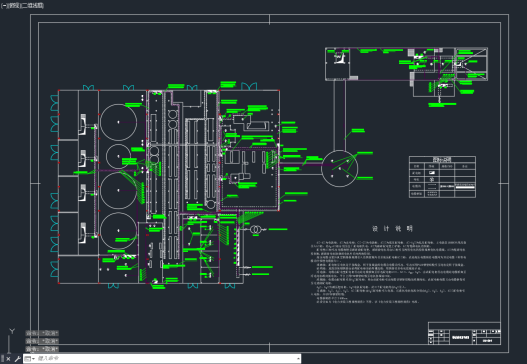Select the transformer symbol beside the plan

pos(255,230)
